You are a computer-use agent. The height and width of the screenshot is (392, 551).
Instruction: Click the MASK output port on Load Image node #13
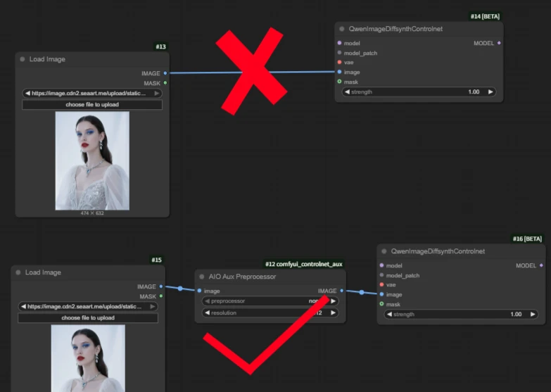[165, 83]
